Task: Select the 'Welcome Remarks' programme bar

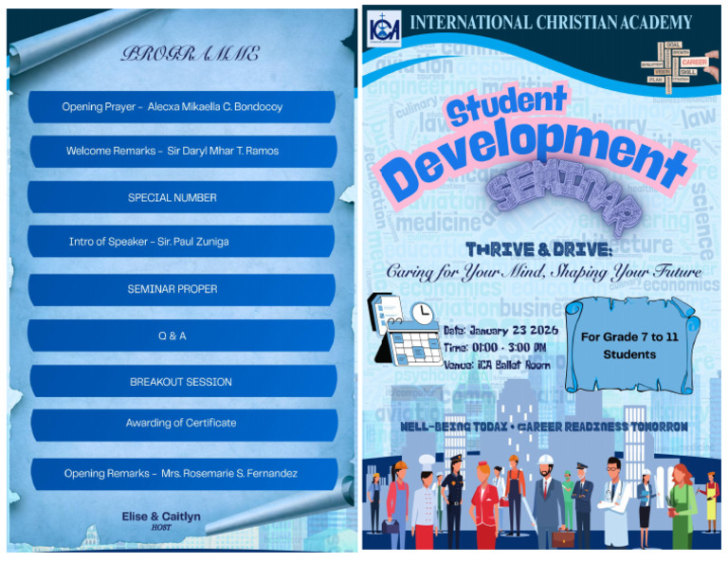Action: pyautogui.click(x=183, y=152)
